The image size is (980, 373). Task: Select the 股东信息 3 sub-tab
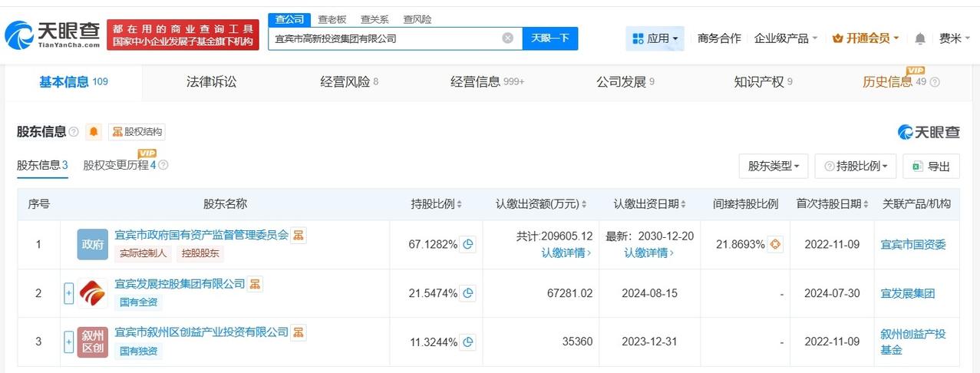tap(42, 165)
